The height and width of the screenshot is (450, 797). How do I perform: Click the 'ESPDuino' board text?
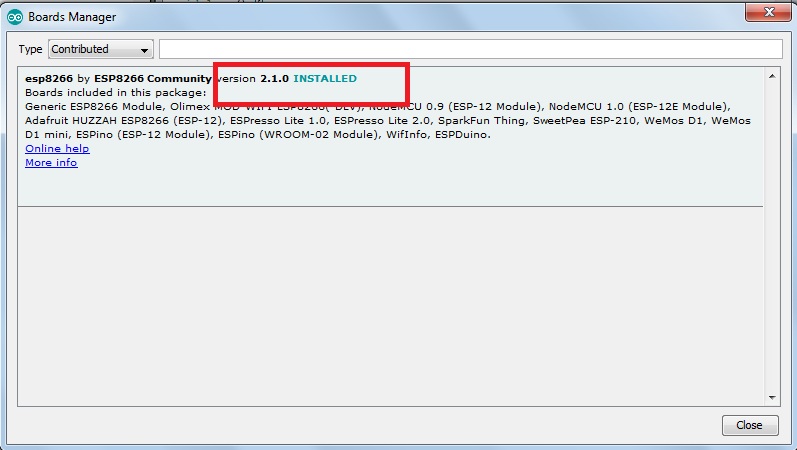pyautogui.click(x=462, y=135)
